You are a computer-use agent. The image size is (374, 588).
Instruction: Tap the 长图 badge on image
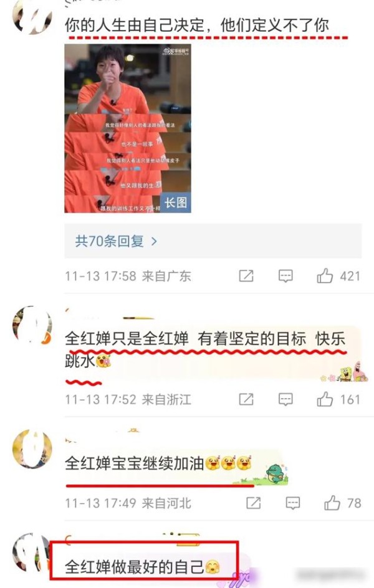coord(176,203)
